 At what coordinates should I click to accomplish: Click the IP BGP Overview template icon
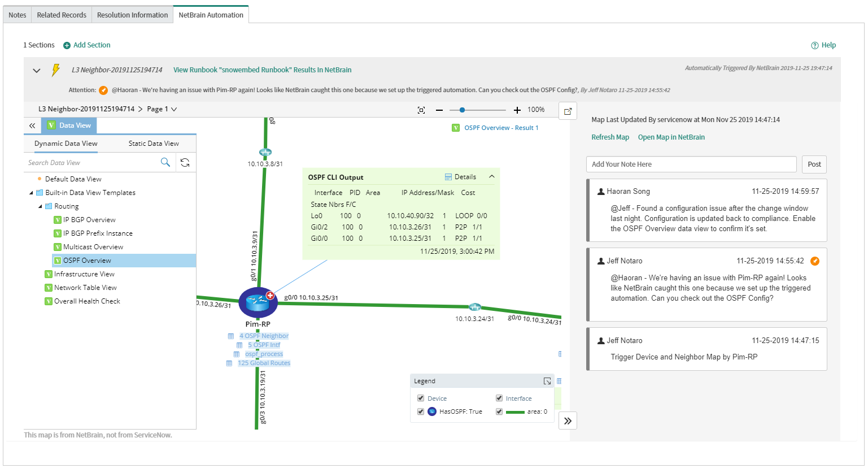click(x=58, y=220)
